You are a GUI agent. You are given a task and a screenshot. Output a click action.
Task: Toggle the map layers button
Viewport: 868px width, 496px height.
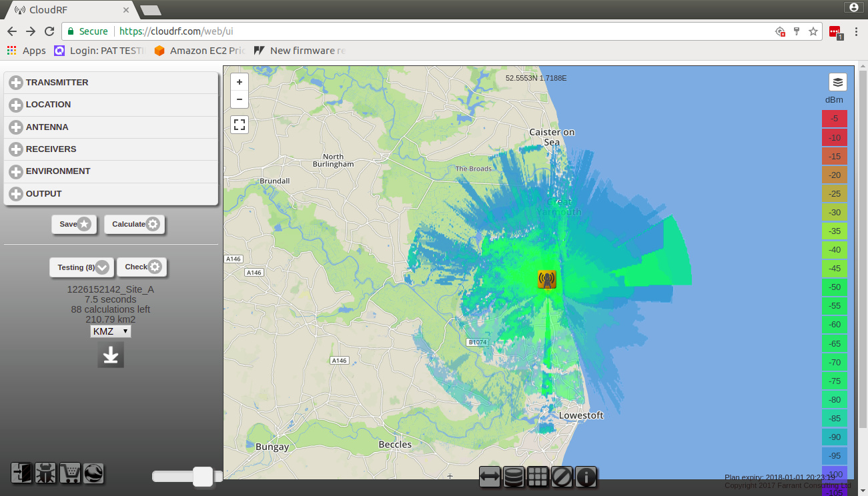click(x=838, y=83)
